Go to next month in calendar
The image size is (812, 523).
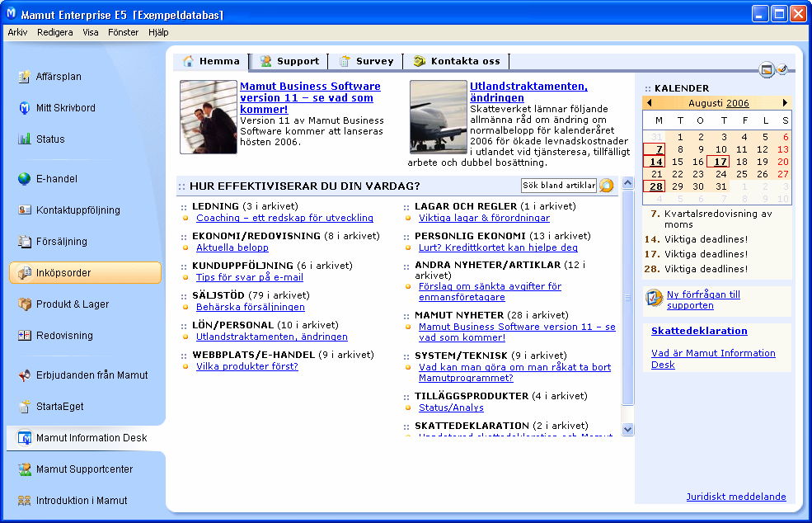[x=785, y=102]
